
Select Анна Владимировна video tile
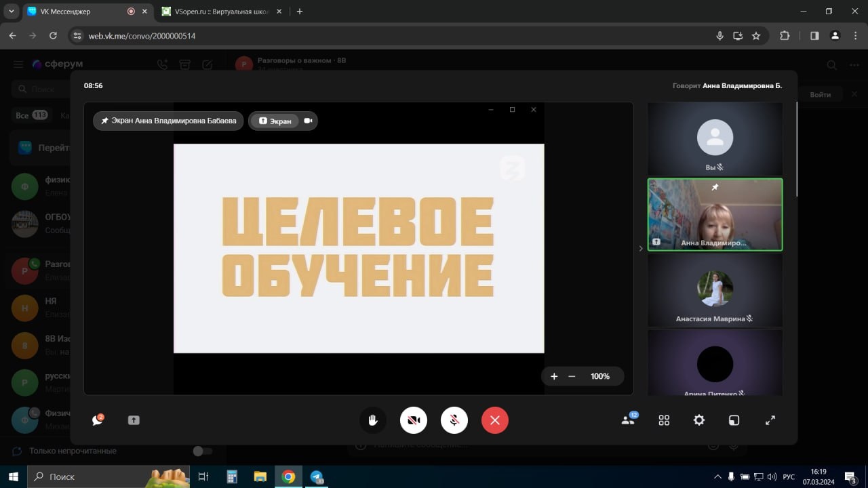[x=715, y=215]
